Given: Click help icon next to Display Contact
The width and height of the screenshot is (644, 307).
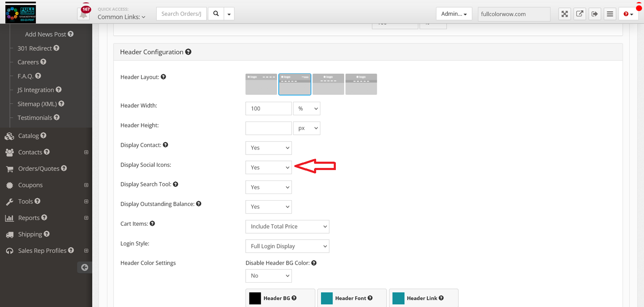Looking at the screenshot, I should [x=166, y=145].
